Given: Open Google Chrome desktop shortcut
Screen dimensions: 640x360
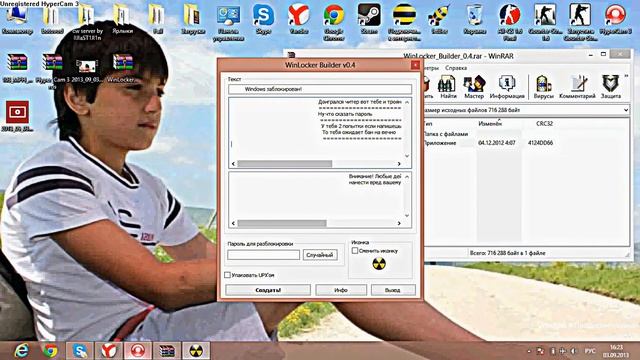Looking at the screenshot, I should [x=334, y=22].
